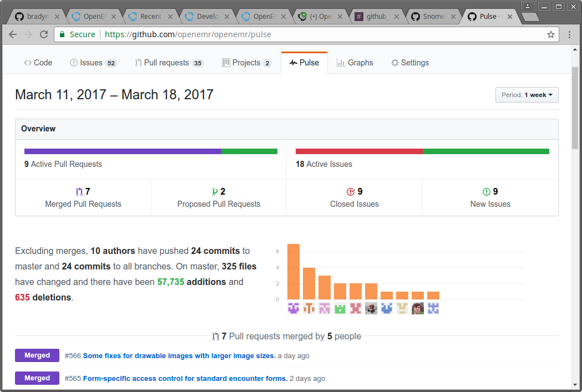
Task: Click the green new issues progress bar
Action: tap(486, 151)
